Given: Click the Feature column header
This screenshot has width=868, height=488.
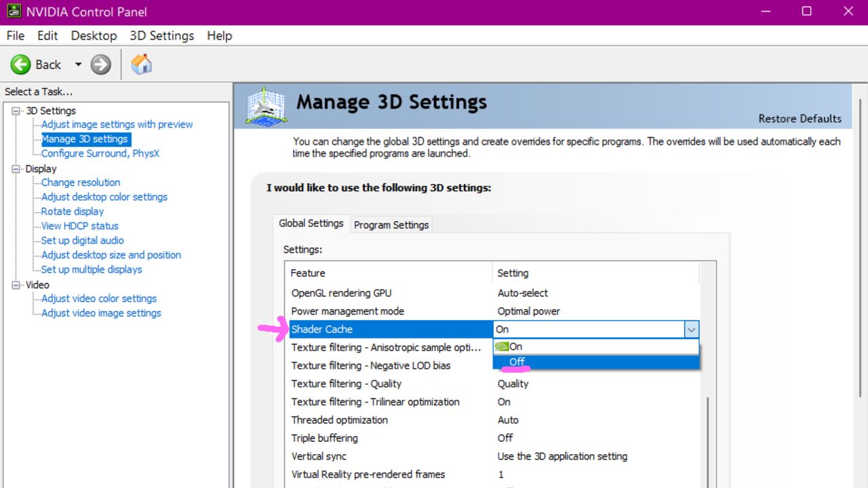Looking at the screenshot, I should (389, 273).
